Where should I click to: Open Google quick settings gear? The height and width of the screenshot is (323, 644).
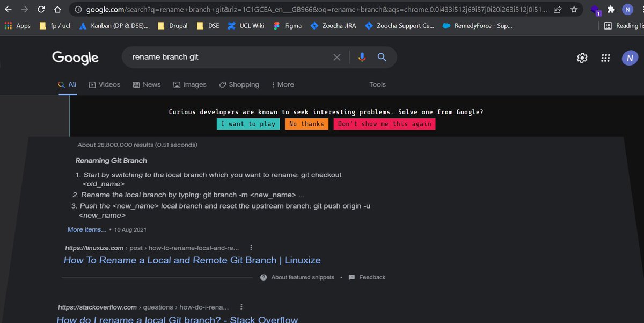point(582,58)
